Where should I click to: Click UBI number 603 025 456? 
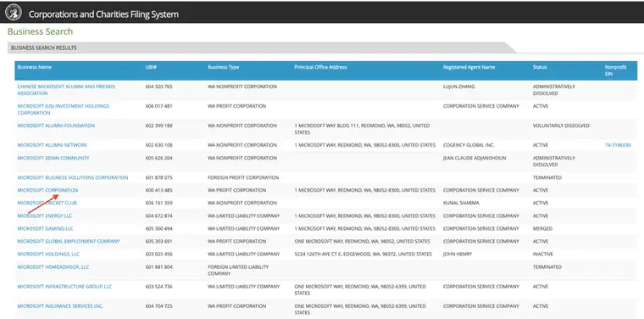click(x=159, y=254)
